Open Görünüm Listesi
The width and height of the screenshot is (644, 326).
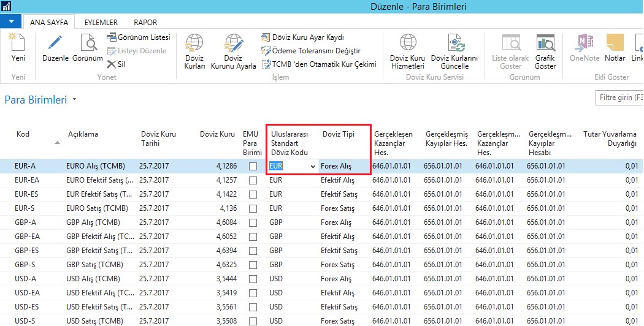coord(139,37)
